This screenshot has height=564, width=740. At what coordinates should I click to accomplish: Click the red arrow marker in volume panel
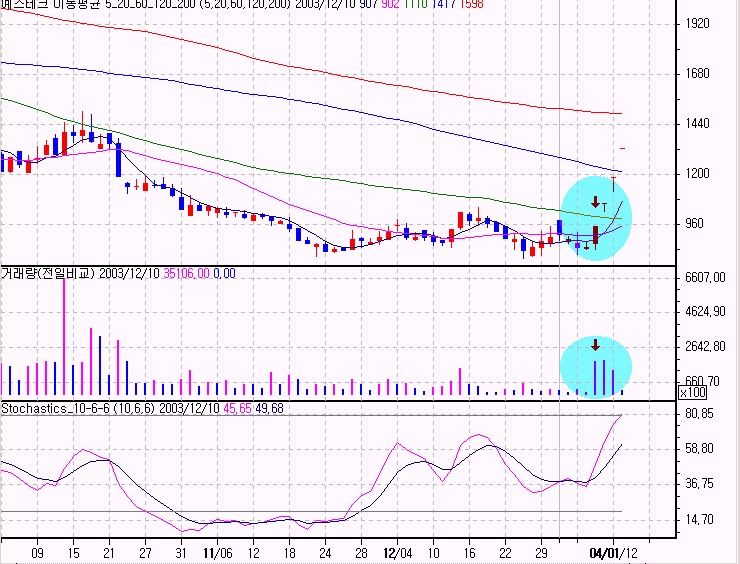(595, 345)
